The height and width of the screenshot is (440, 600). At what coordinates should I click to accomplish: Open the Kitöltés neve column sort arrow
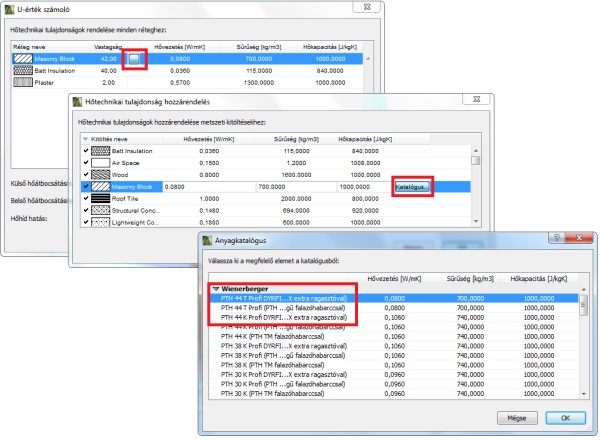click(x=86, y=139)
